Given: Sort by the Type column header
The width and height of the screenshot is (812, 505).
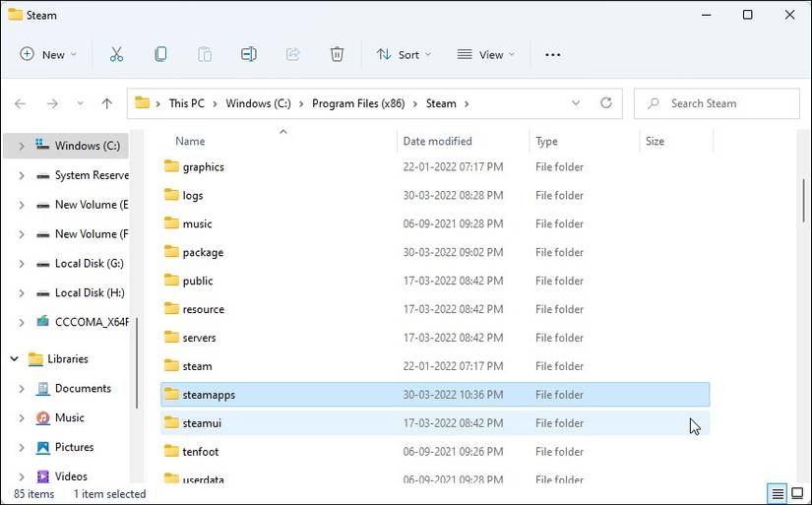Looking at the screenshot, I should point(546,141).
